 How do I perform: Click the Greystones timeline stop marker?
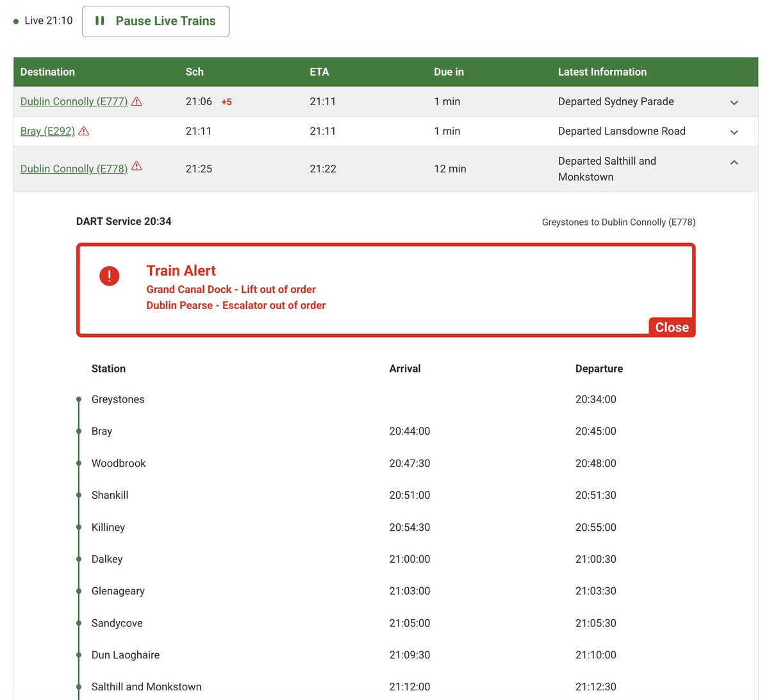pyautogui.click(x=79, y=399)
